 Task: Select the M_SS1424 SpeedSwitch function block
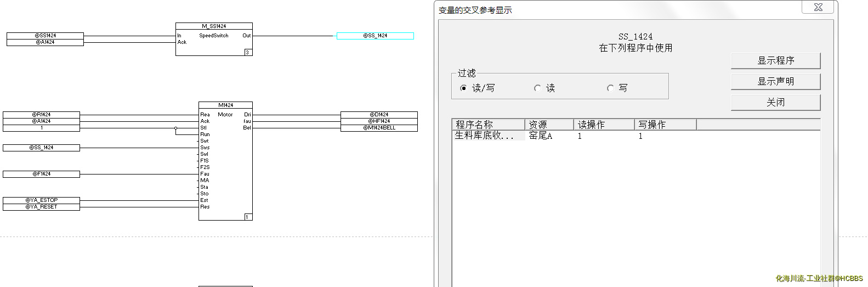click(x=214, y=40)
